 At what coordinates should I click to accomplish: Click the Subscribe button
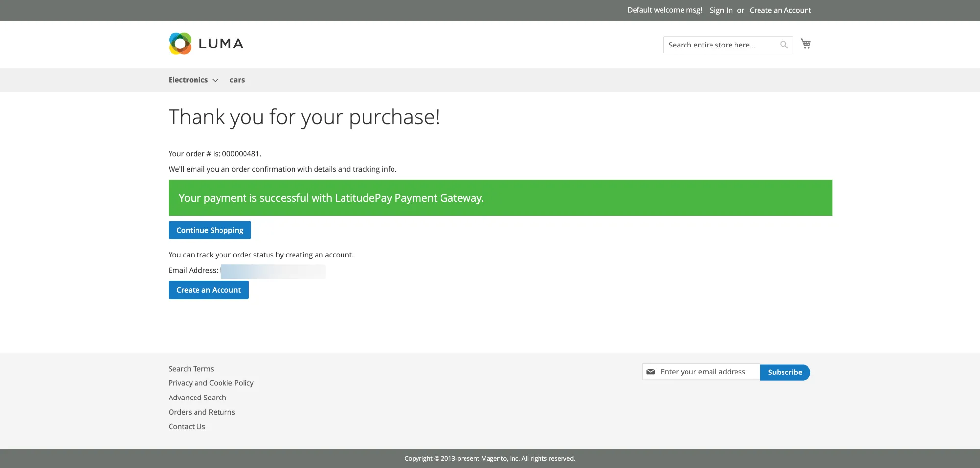[785, 372]
